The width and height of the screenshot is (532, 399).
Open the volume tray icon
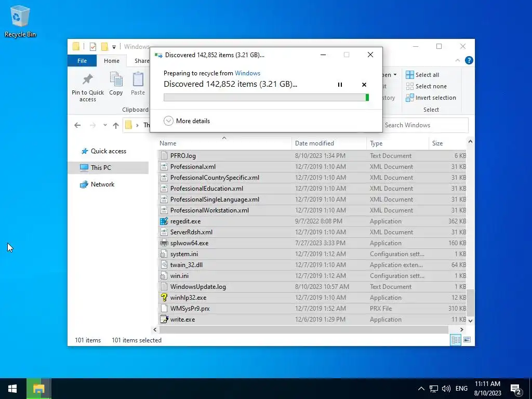tap(446, 389)
